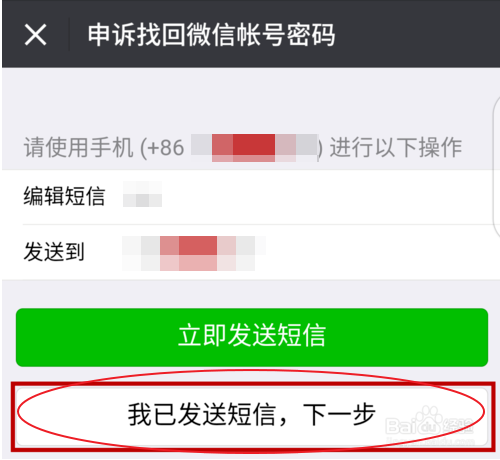Click the 进行以下操作 text

tap(396, 147)
